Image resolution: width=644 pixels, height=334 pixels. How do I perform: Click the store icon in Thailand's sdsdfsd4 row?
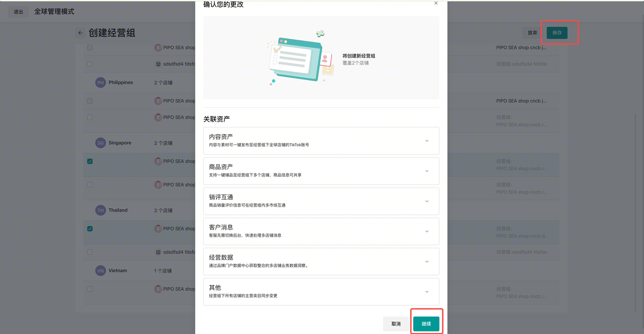pyautogui.click(x=158, y=252)
